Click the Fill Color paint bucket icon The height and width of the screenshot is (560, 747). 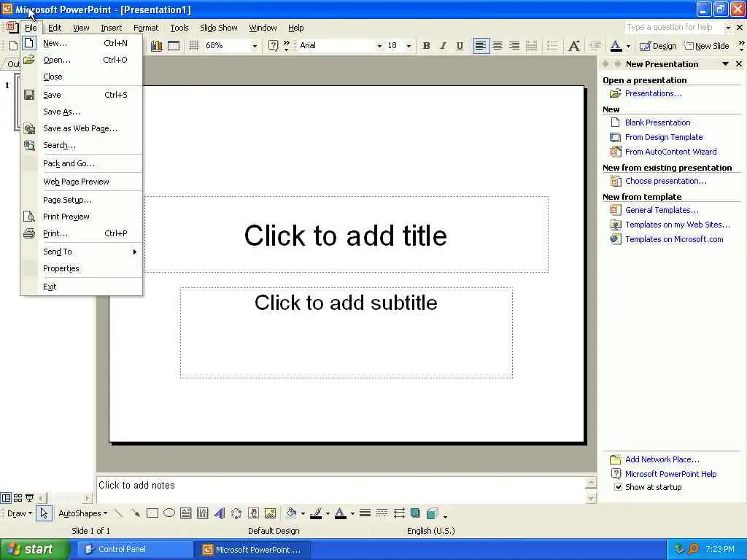(x=291, y=513)
